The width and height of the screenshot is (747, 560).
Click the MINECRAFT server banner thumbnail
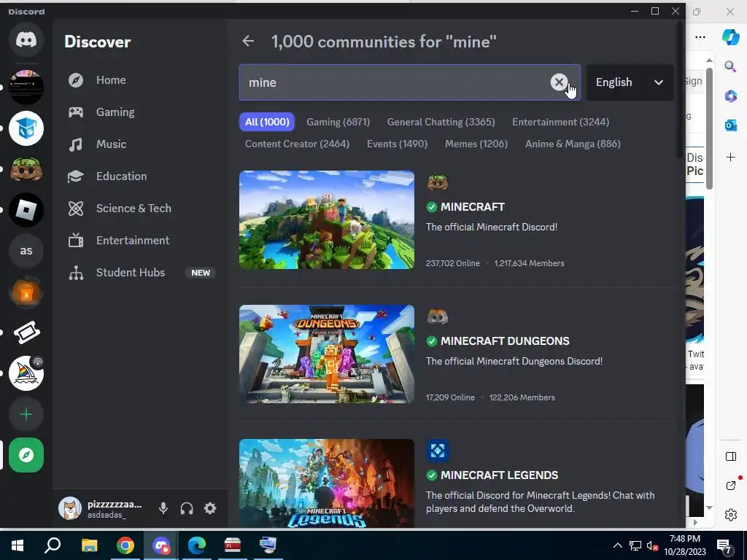click(327, 220)
